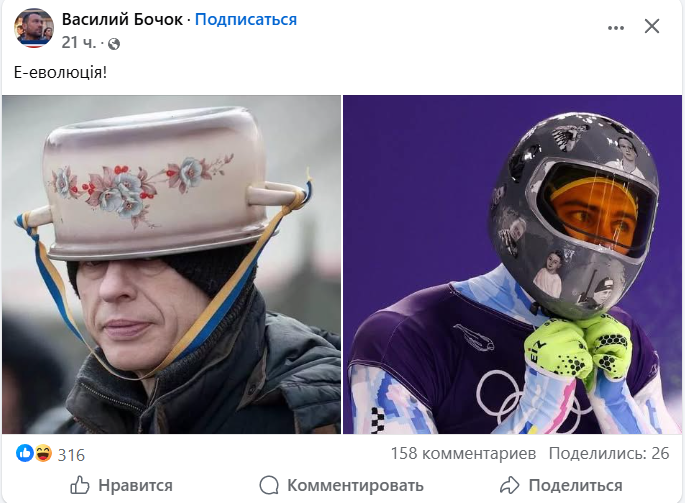Show who reacted via the 316 count

(71, 455)
